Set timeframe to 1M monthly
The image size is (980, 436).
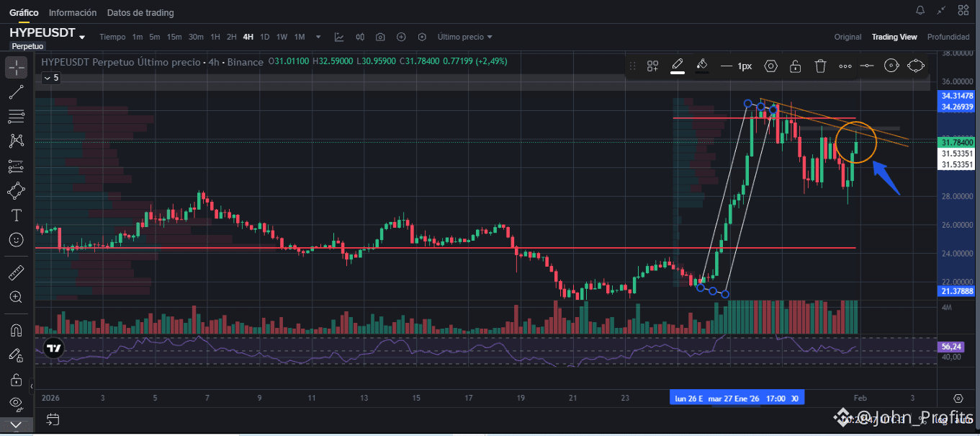pyautogui.click(x=300, y=37)
